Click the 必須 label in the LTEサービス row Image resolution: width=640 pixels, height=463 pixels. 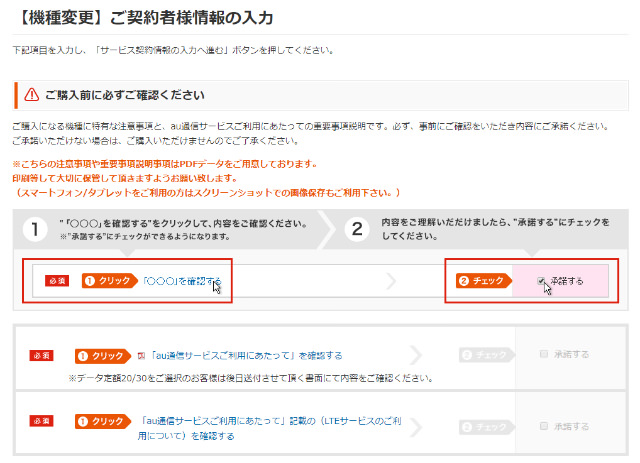42,421
